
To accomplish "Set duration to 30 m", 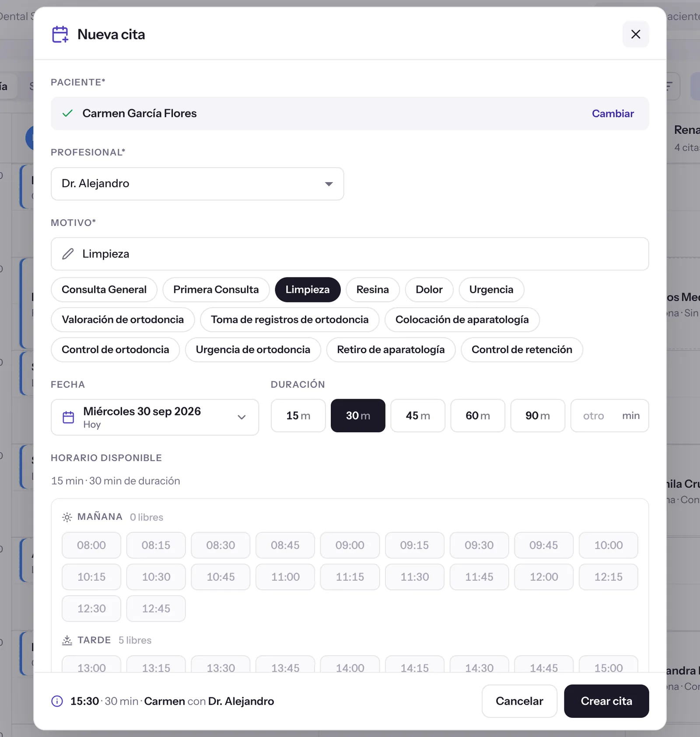I will tap(358, 416).
